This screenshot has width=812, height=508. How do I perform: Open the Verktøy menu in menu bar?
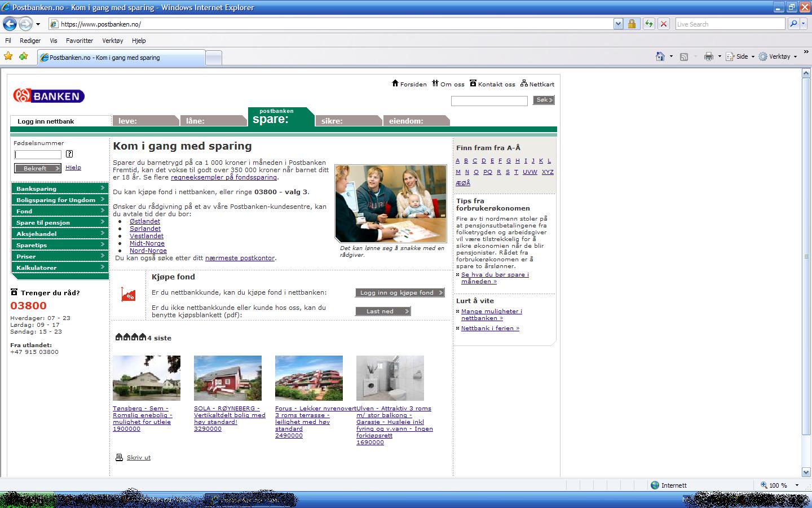pos(113,41)
